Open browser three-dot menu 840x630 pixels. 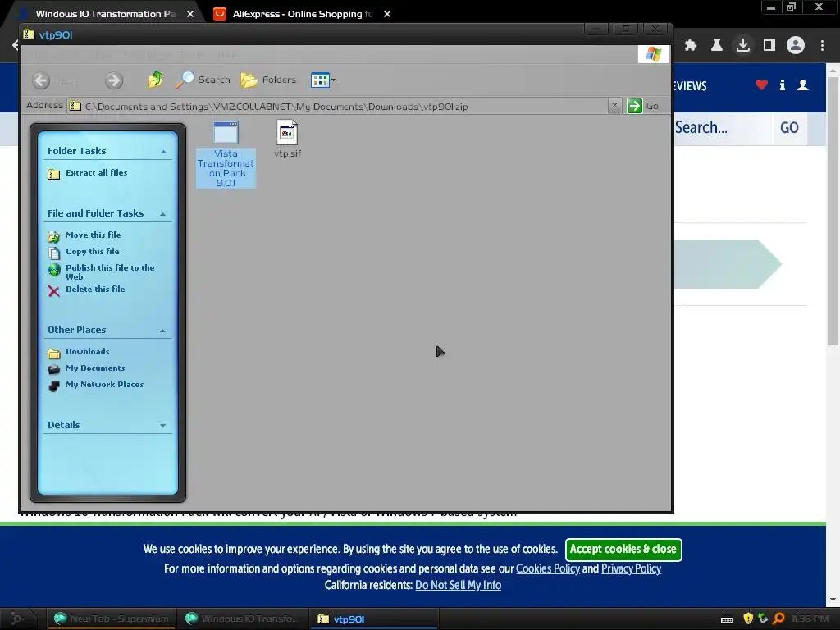[822, 46]
